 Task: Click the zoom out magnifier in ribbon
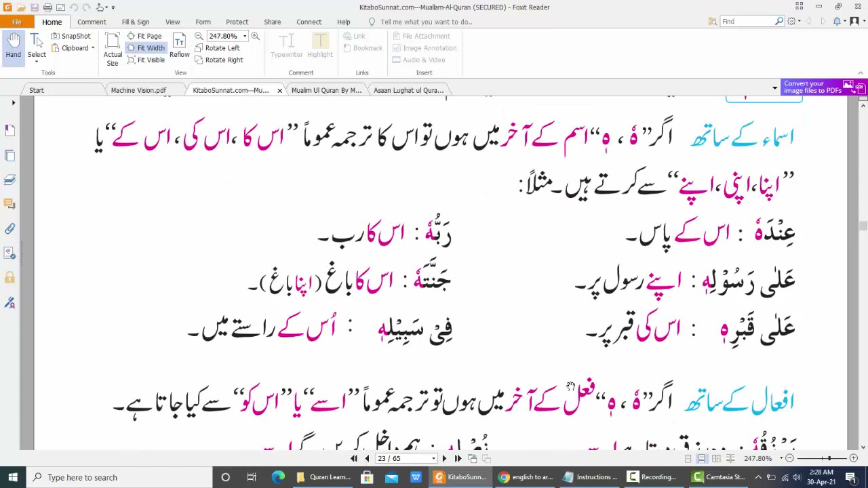tap(199, 36)
